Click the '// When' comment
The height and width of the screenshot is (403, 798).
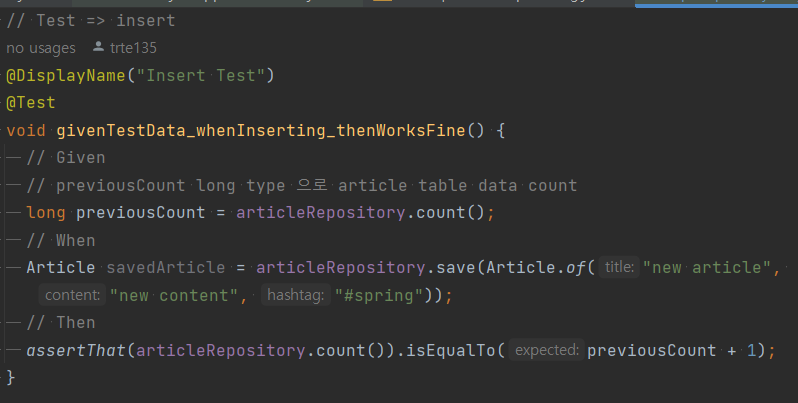click(x=61, y=240)
